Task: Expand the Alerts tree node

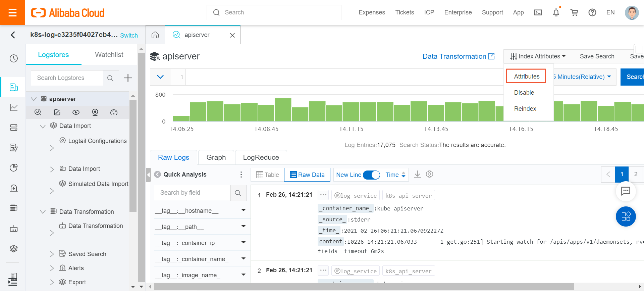Action: tap(52, 268)
